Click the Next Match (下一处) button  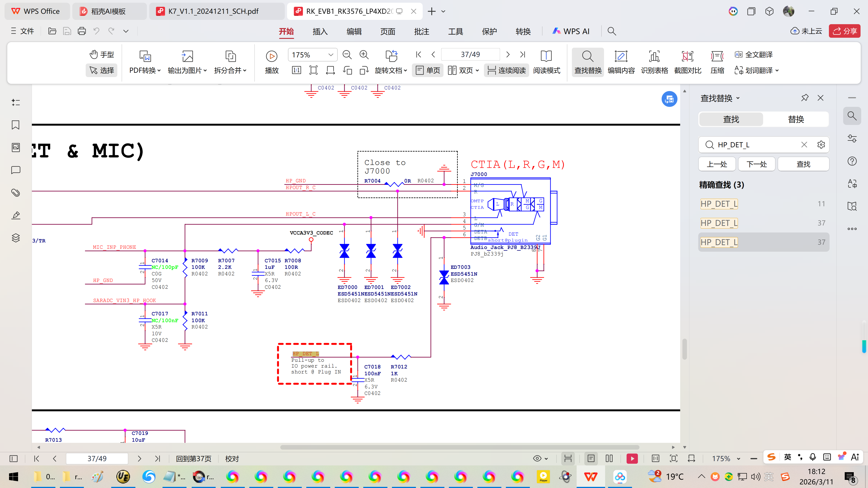coord(757,164)
